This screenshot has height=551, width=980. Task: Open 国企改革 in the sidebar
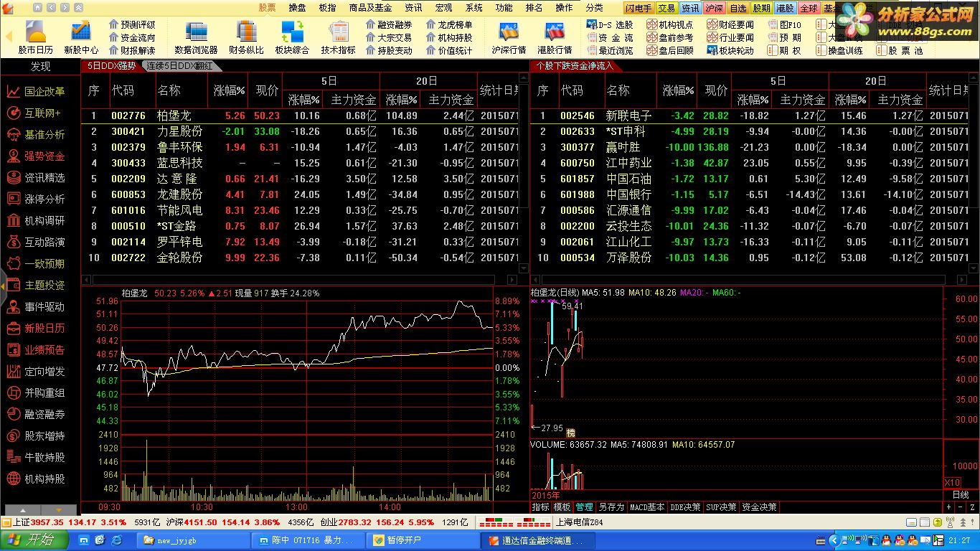(37, 91)
